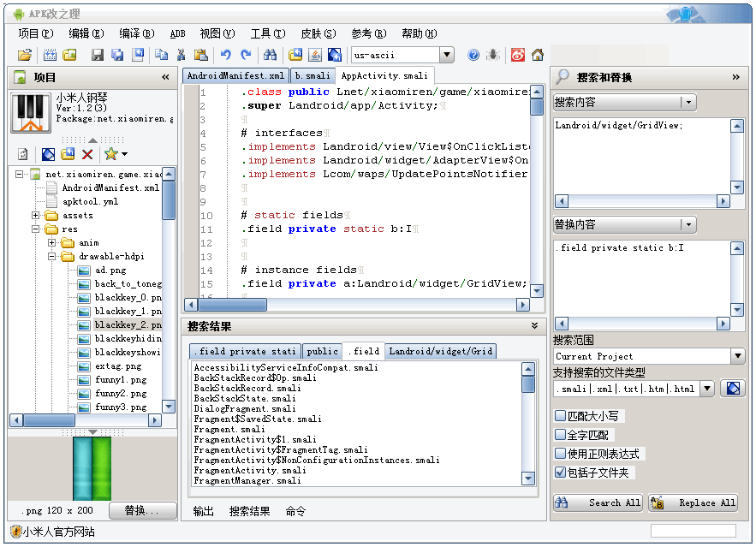Check the 使用正则表达式 option
Image resolution: width=756 pixels, height=547 pixels.
click(x=562, y=453)
